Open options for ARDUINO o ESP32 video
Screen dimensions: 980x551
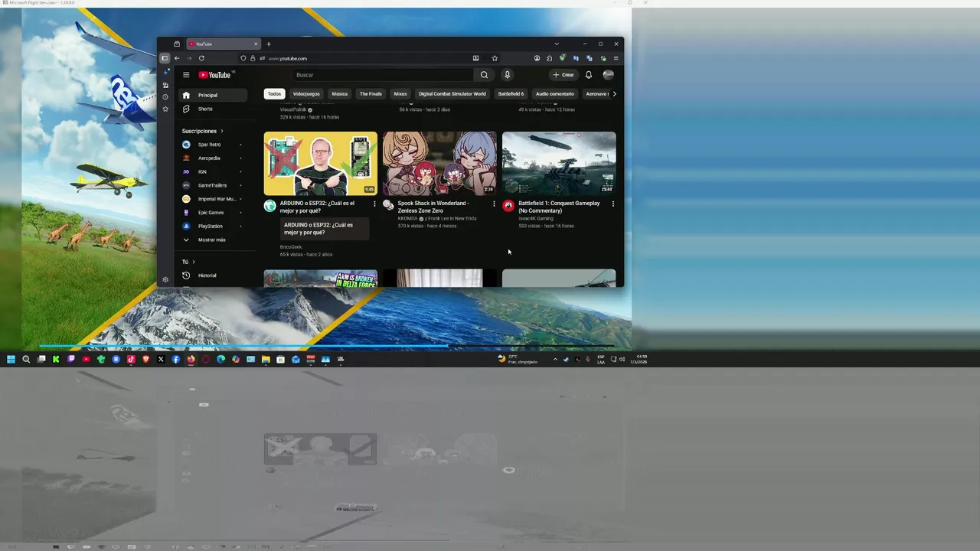[x=374, y=204]
